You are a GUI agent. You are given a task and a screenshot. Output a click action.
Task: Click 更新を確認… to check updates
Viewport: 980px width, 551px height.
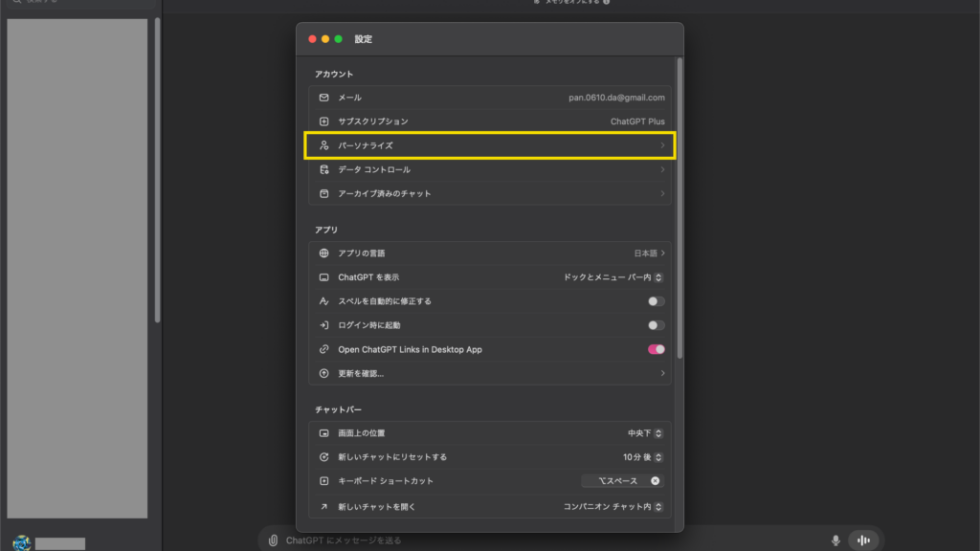click(490, 373)
